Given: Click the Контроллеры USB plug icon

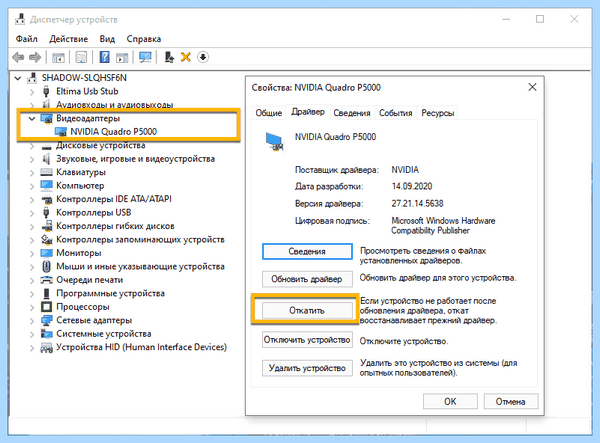Looking at the screenshot, I should point(46,212).
